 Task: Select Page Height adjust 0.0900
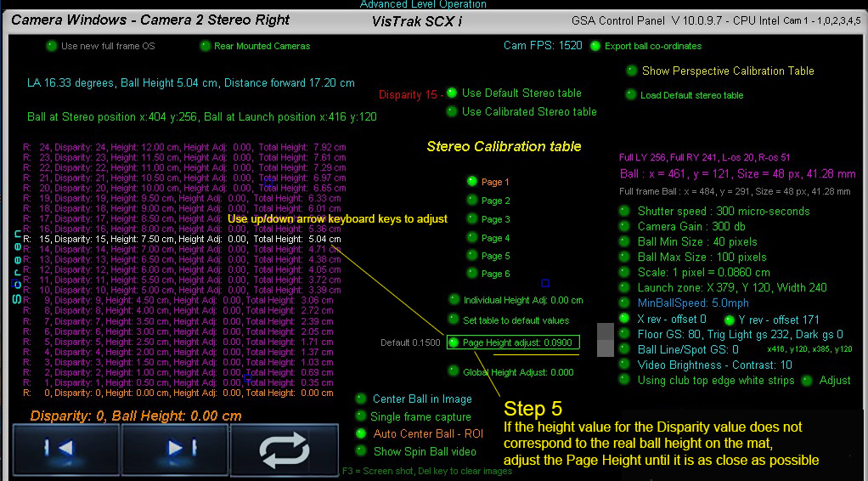point(513,342)
